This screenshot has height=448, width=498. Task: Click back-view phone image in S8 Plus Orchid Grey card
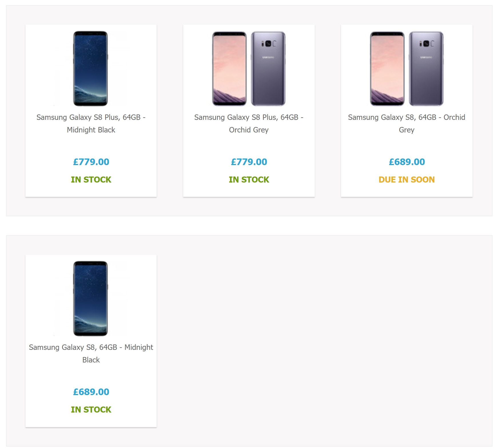(268, 69)
